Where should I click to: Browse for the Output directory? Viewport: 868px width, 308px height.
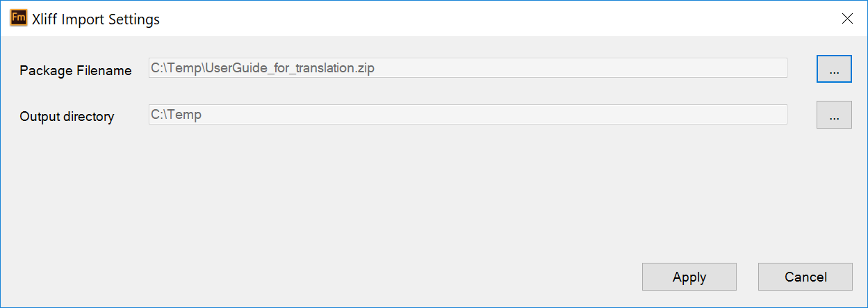pyautogui.click(x=834, y=115)
